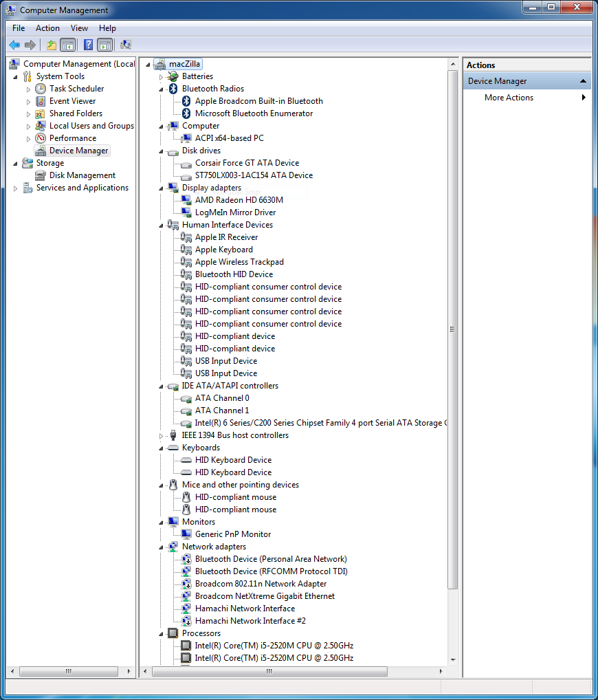Collapse the Disk drives node

(x=161, y=151)
